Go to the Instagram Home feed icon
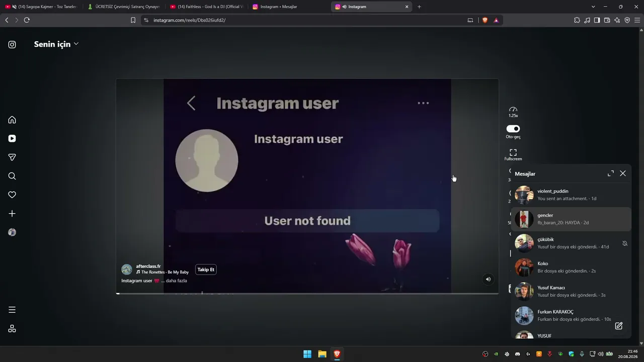Viewport: 644px width, 362px height. [x=12, y=120]
